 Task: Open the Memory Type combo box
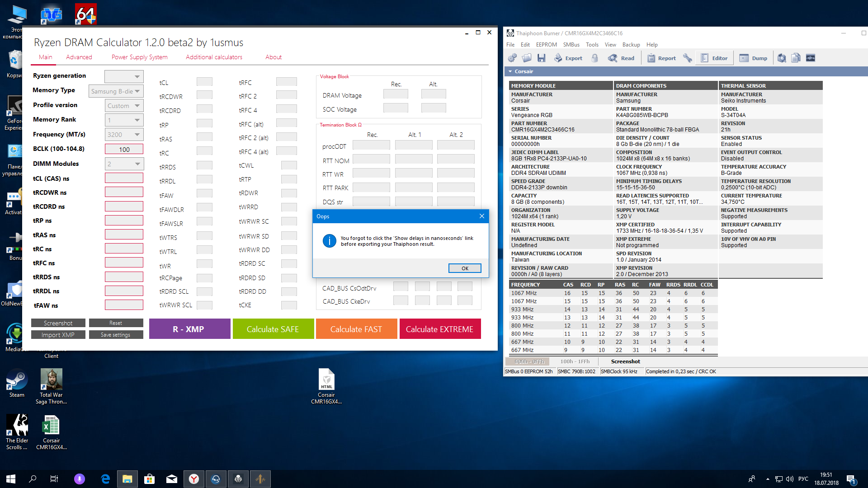[x=116, y=91]
